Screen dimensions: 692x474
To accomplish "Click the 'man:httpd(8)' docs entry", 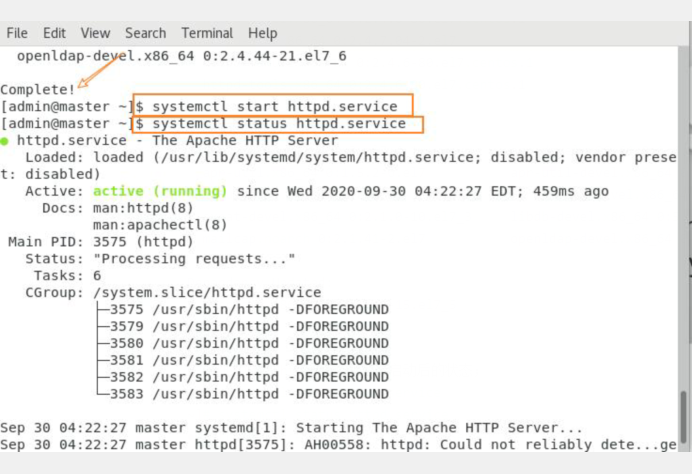I will click(x=143, y=208).
